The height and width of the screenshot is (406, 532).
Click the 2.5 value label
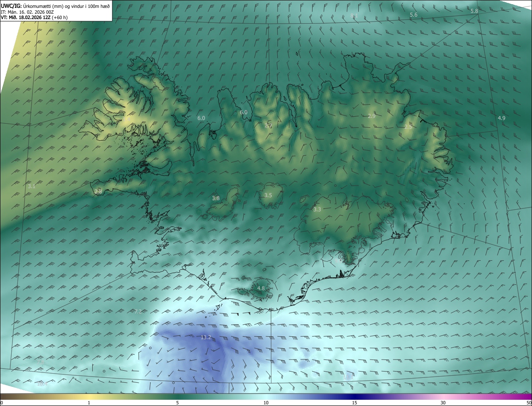(408, 127)
